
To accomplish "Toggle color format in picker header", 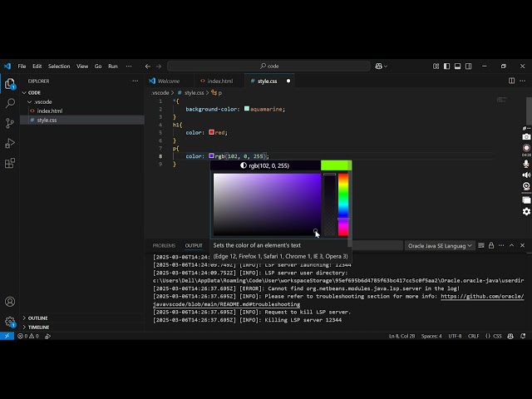I will 265,165.
